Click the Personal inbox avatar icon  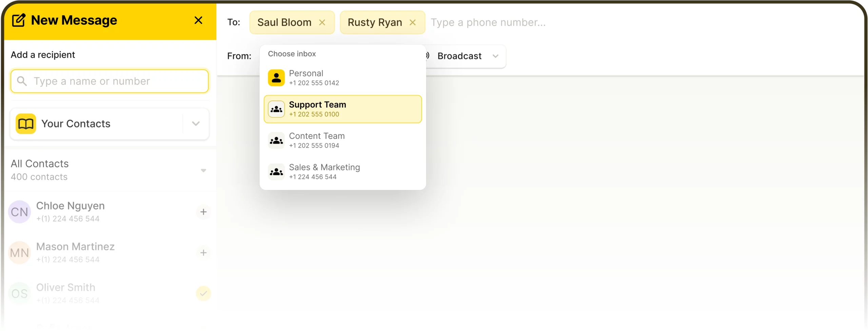[276, 78]
